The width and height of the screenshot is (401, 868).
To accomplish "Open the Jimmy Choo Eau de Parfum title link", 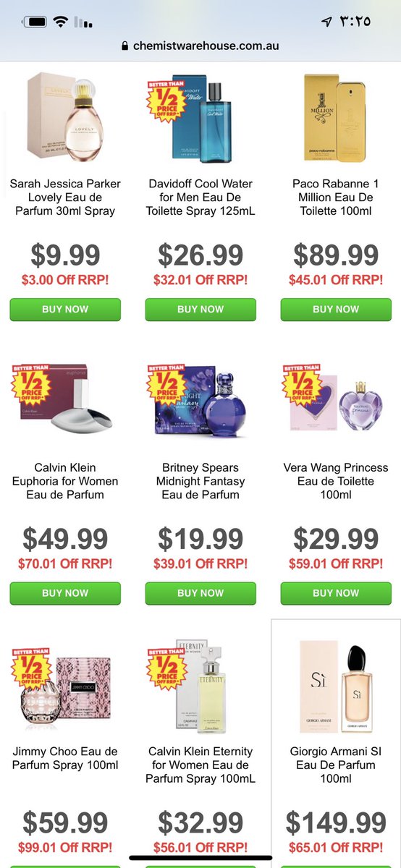I will (65, 758).
